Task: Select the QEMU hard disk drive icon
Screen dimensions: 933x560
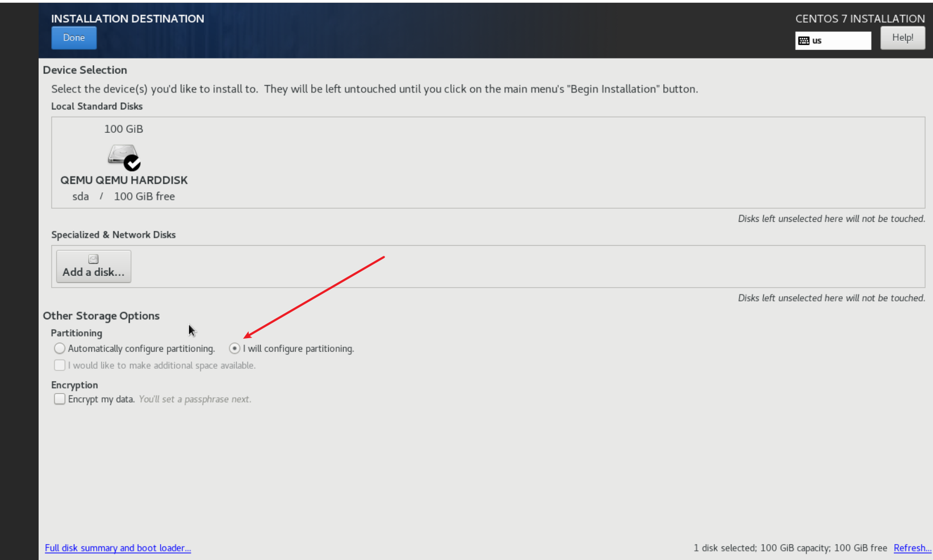Action: tap(121, 154)
